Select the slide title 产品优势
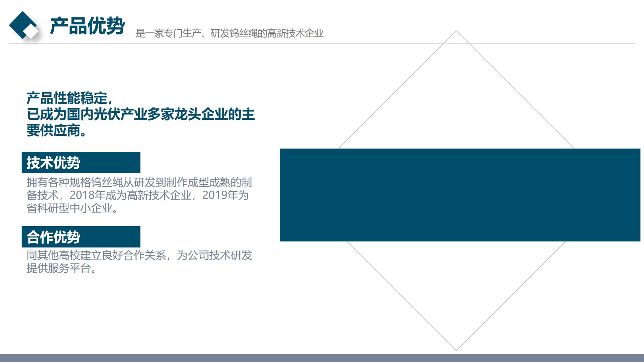The height and width of the screenshot is (362, 644). 87,26
